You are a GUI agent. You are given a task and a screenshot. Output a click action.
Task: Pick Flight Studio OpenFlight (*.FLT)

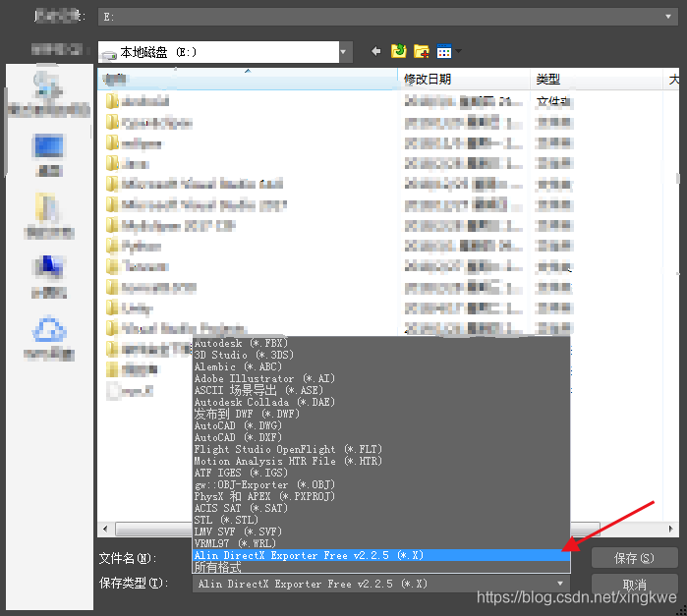point(381,450)
